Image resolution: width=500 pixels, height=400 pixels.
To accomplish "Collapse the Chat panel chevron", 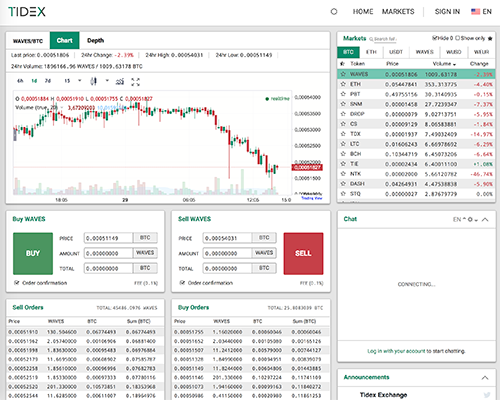I will pos(485,219).
